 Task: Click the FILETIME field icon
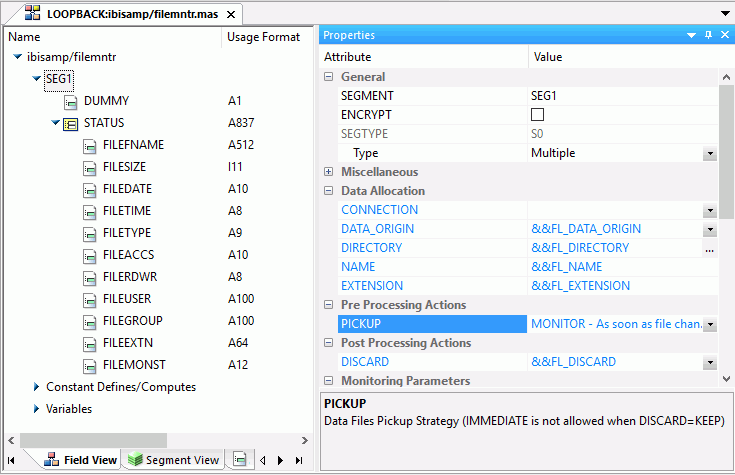(x=90, y=212)
